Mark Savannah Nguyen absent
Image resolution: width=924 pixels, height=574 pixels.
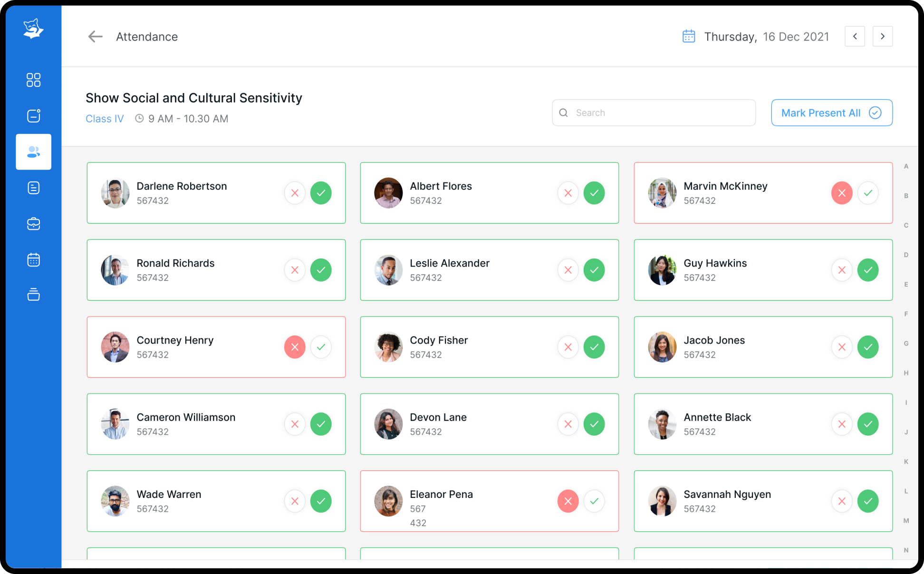(x=842, y=501)
